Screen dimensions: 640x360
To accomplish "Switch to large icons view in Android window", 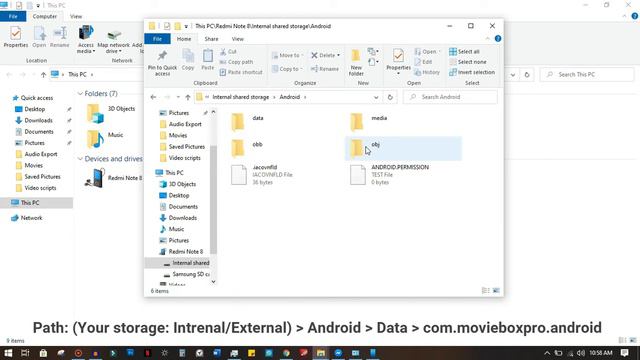I will click(496, 291).
